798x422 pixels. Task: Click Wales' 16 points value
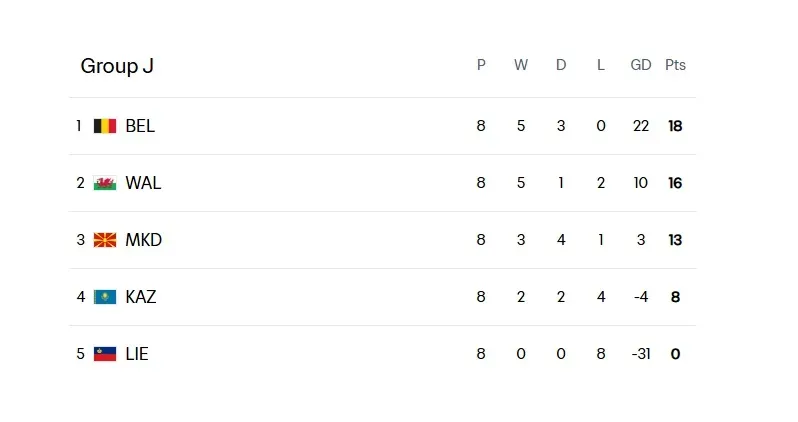pos(675,183)
